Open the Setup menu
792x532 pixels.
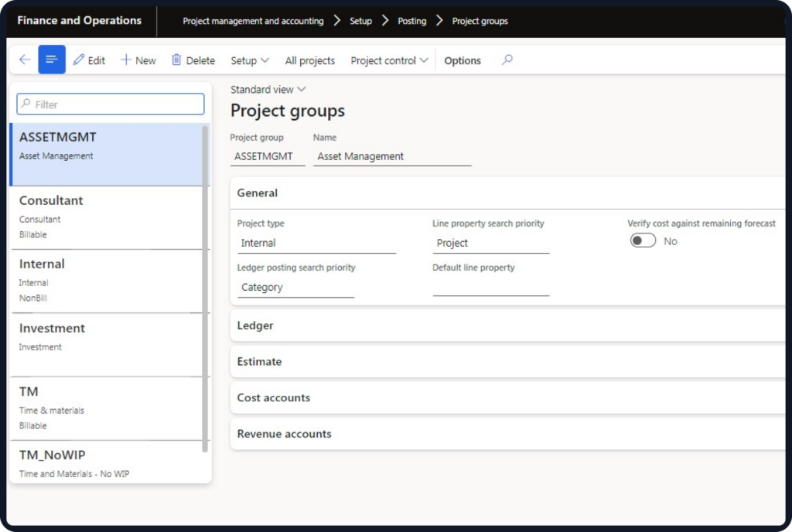pyautogui.click(x=250, y=60)
